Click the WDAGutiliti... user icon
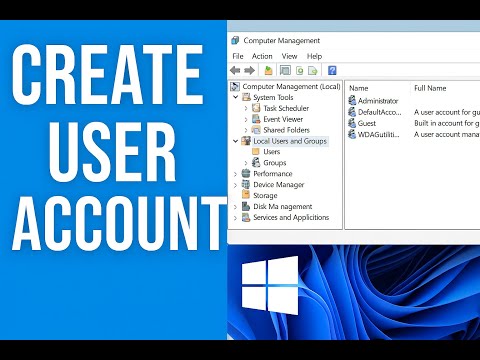The height and width of the screenshot is (360, 480). pos(352,134)
